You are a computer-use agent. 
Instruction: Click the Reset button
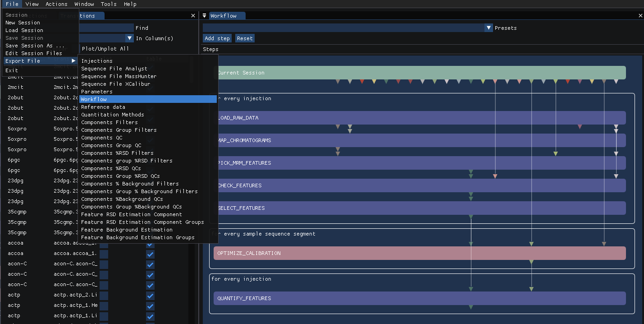coord(245,38)
